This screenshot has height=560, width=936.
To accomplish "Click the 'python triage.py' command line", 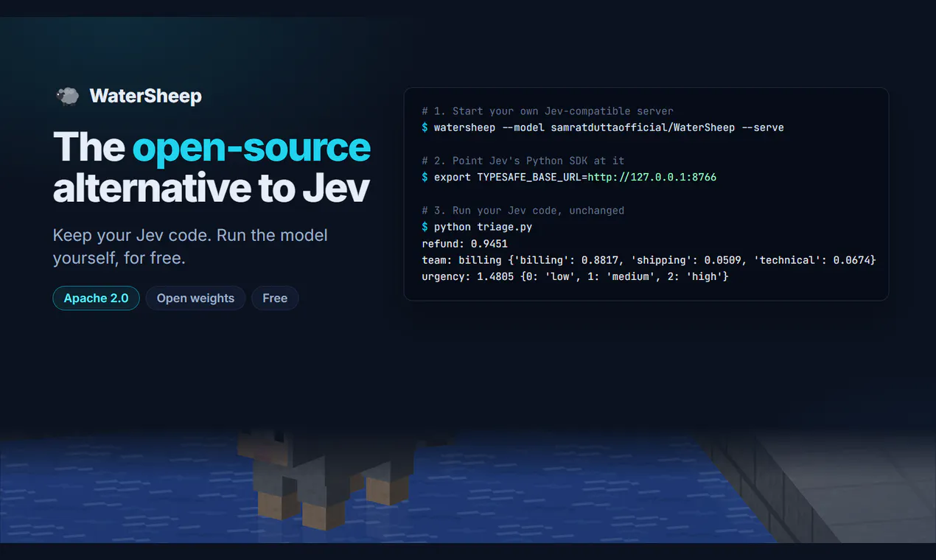I will (477, 227).
